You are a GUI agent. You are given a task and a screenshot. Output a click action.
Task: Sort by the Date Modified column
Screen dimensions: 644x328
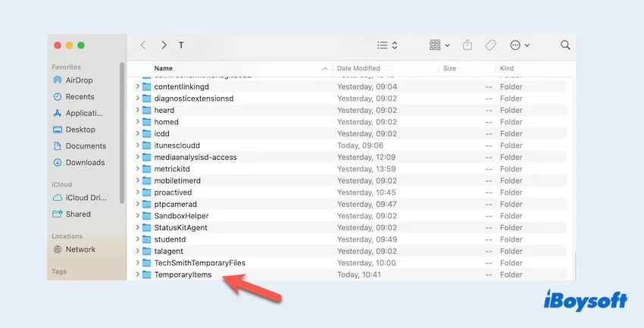click(358, 68)
